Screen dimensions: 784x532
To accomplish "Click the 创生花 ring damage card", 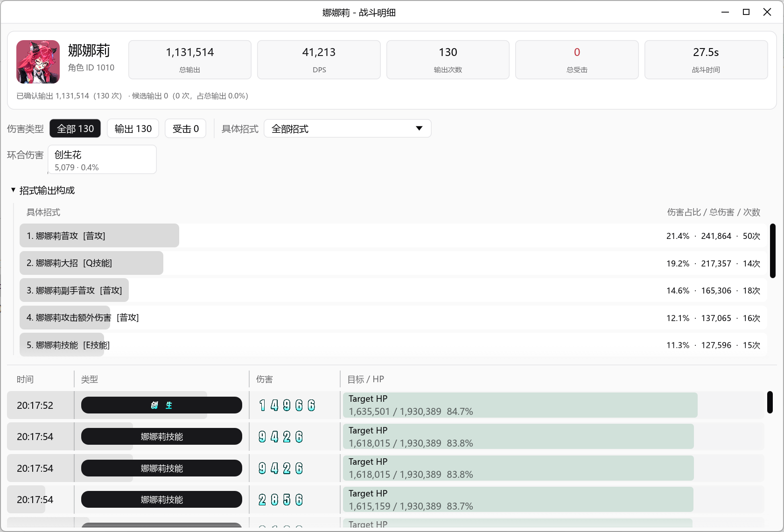I will (x=102, y=160).
